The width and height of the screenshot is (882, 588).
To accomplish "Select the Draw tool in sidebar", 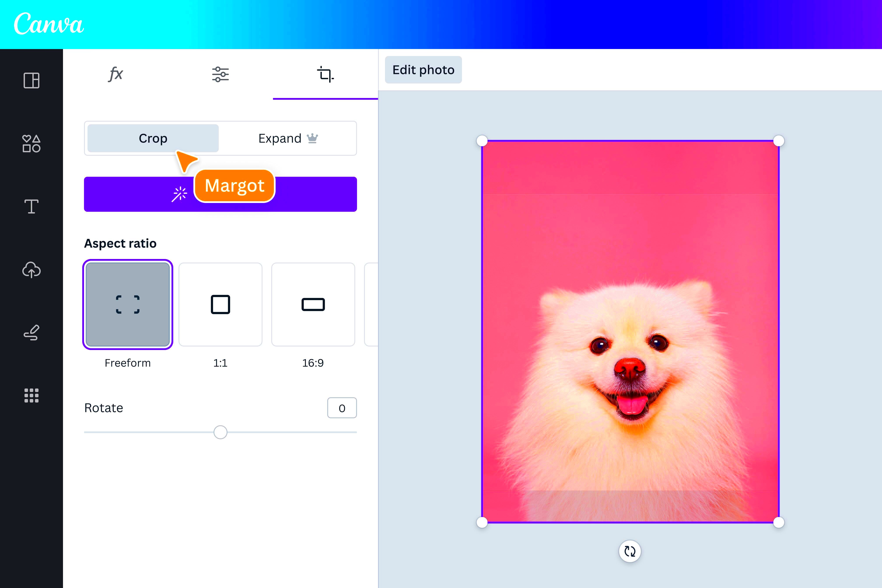I will 31,332.
